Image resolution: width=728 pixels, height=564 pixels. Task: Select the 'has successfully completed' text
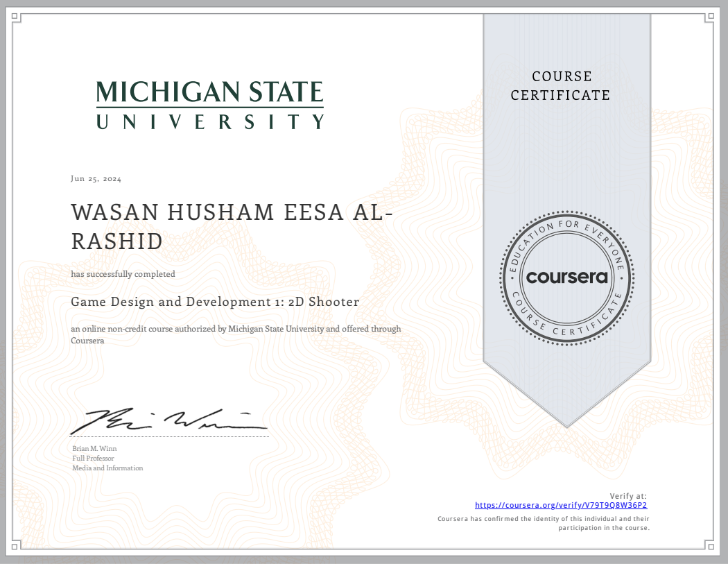[x=122, y=274]
